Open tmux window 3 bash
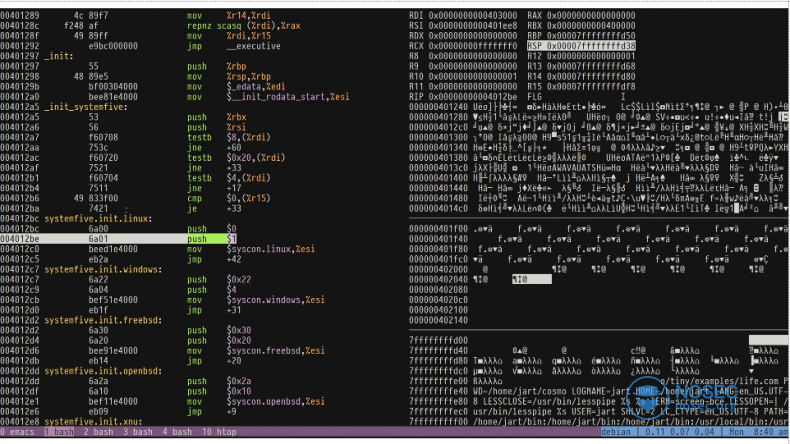This screenshot has height=444, width=790. [138, 432]
